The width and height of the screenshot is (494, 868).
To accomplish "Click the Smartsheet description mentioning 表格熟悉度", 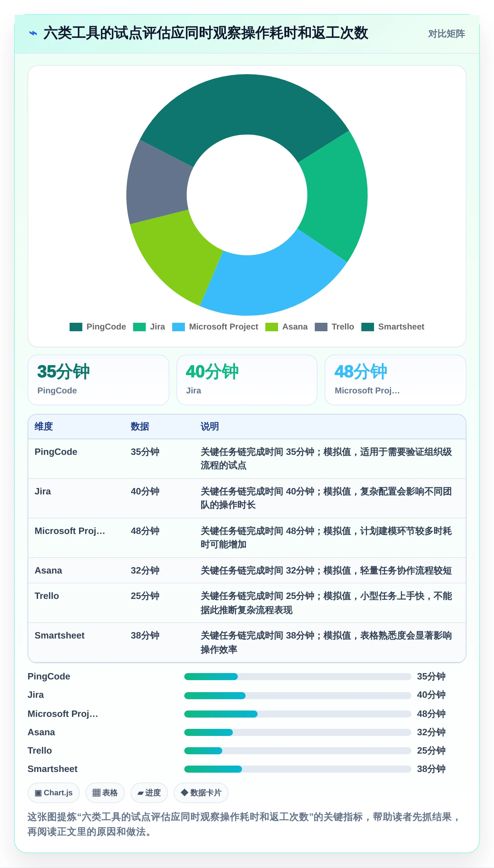I will [326, 643].
